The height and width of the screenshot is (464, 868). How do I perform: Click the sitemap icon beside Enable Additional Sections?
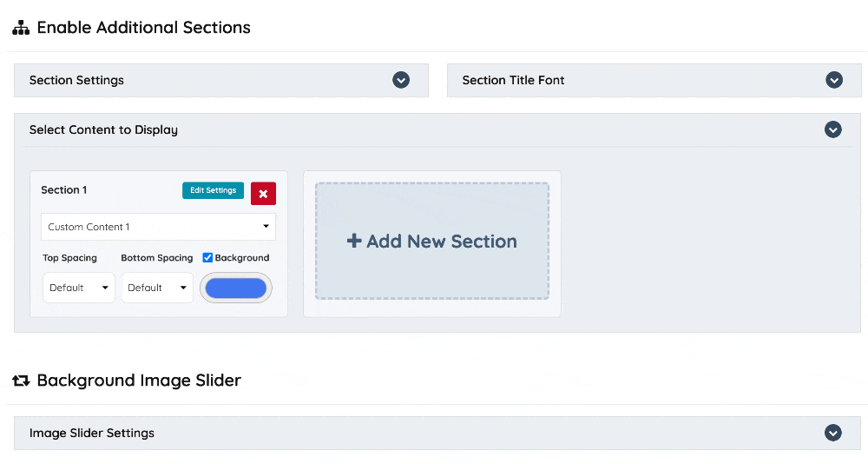click(x=21, y=28)
